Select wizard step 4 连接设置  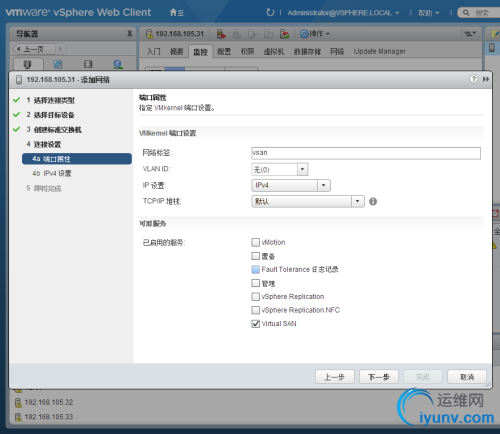point(43,144)
